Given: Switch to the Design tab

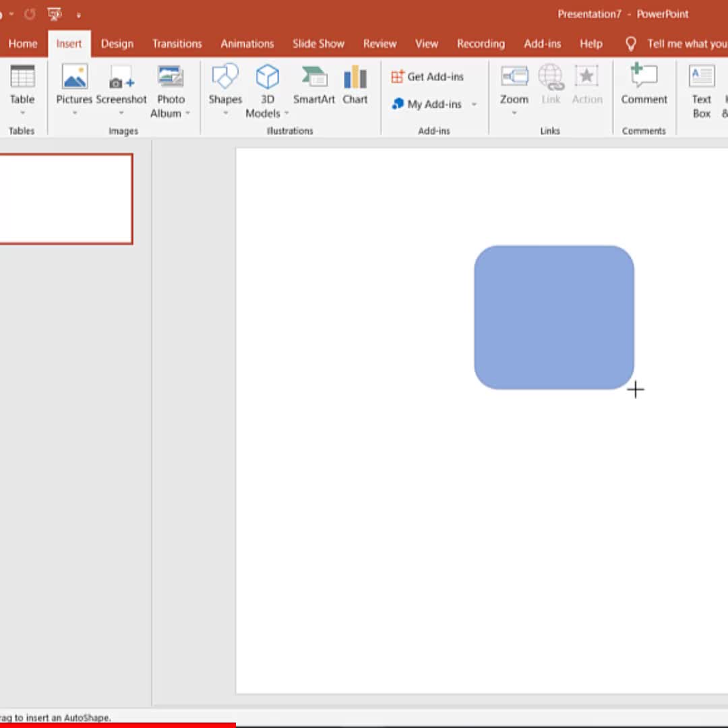Looking at the screenshot, I should pos(117,44).
